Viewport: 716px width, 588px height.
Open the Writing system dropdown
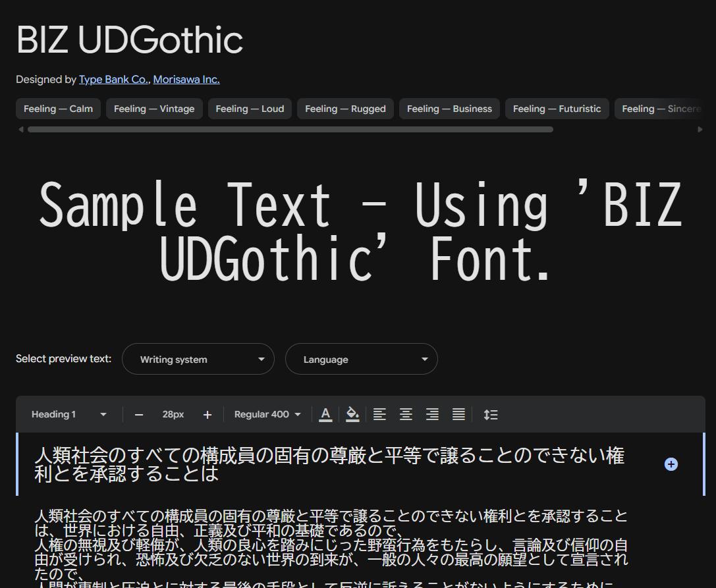(198, 359)
